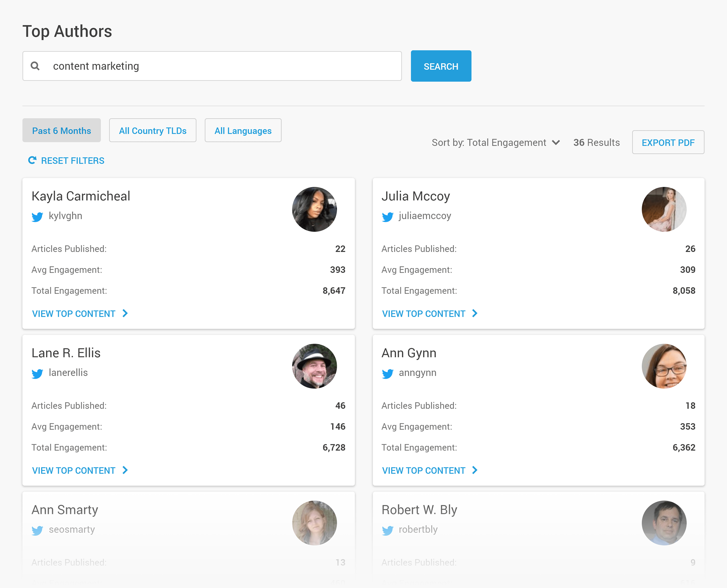Click total engagement value 8,647
Viewport: 727px width, 588px height.
pyautogui.click(x=334, y=291)
